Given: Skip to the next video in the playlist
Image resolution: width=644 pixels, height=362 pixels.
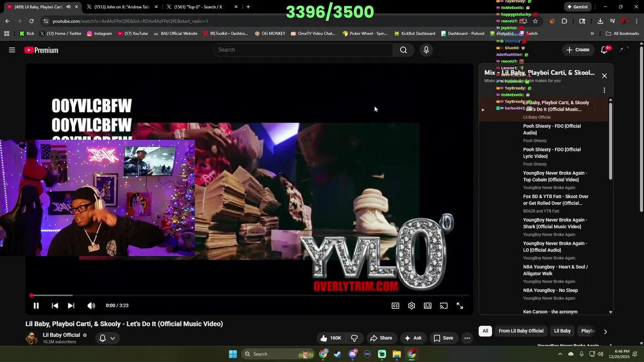Looking at the screenshot, I should coord(71,306).
